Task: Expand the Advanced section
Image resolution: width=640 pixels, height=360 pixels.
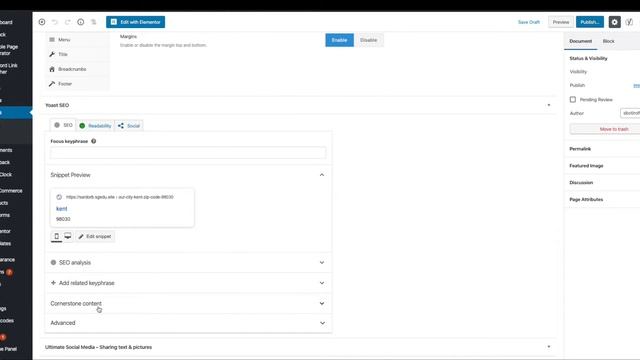Action: [x=188, y=323]
